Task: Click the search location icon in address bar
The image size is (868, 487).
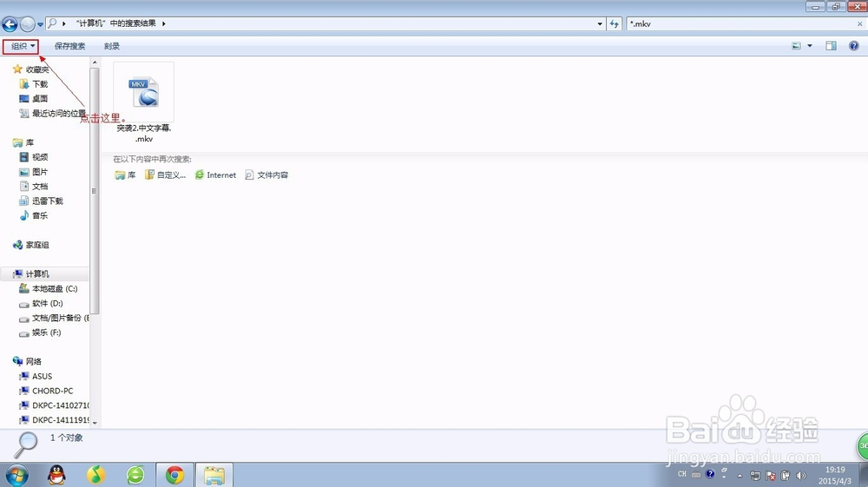Action: (52, 23)
